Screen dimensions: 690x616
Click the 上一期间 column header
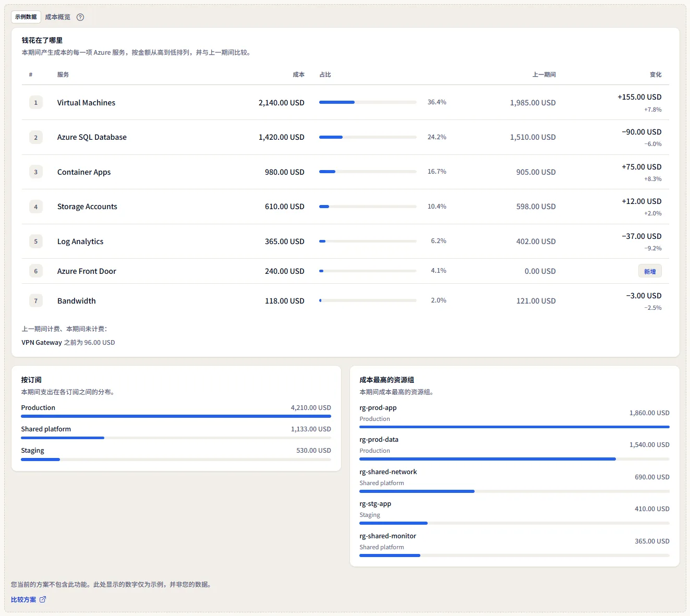[x=544, y=75]
